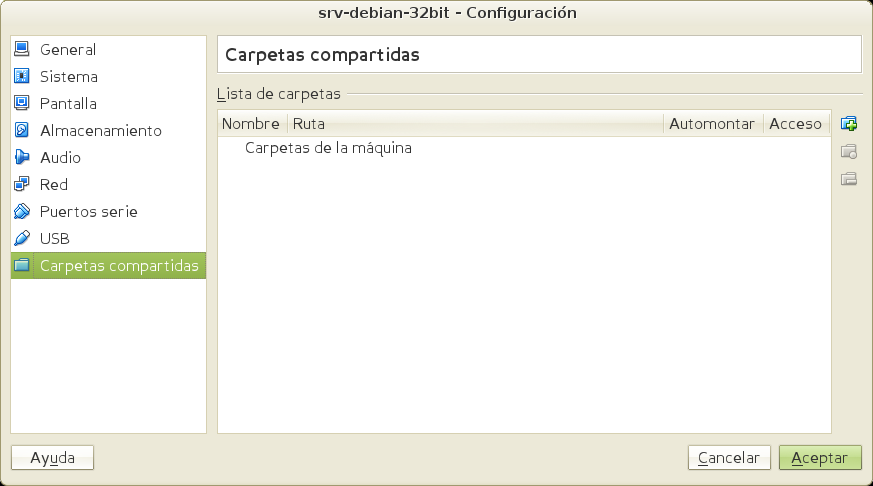The image size is (873, 486).
Task: Click the Audio speaker icon
Action: pyautogui.click(x=22, y=157)
